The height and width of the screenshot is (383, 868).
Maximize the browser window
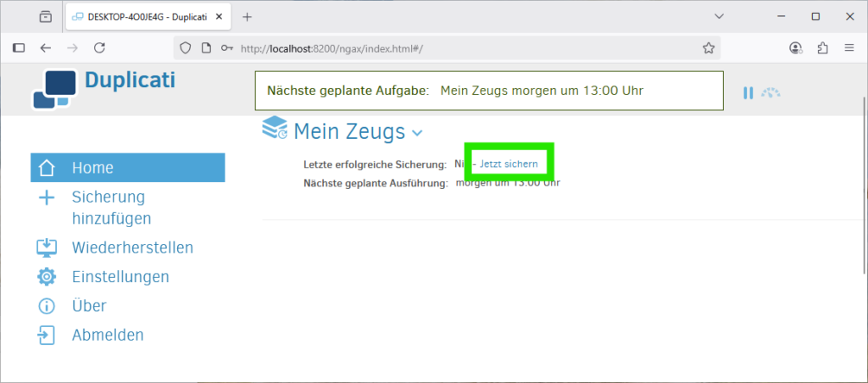(815, 17)
